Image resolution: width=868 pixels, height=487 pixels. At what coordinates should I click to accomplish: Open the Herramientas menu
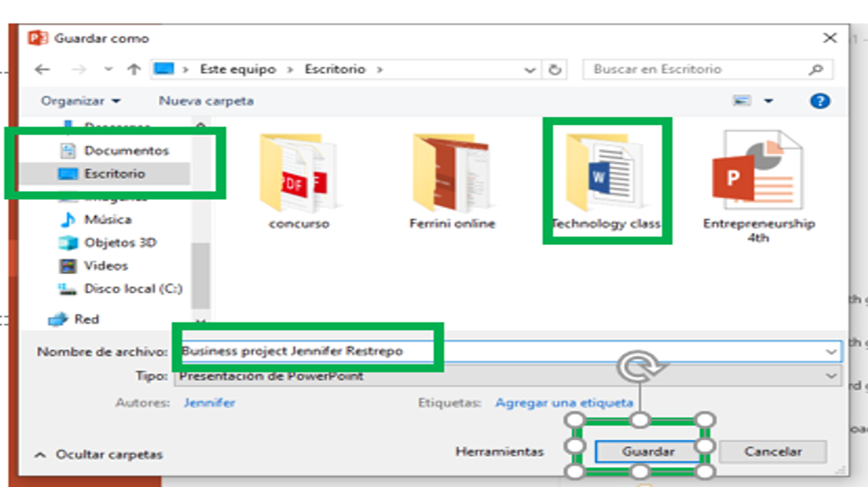click(500, 452)
